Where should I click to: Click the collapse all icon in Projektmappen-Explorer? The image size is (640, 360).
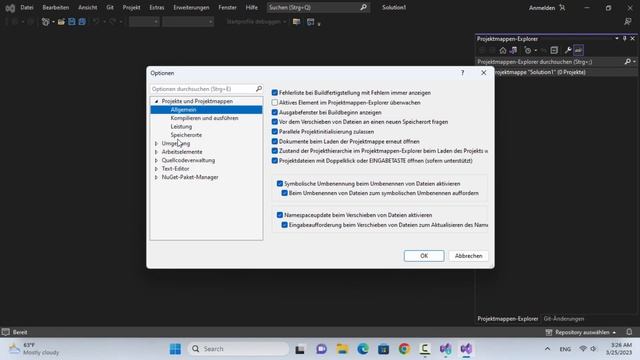click(x=554, y=50)
